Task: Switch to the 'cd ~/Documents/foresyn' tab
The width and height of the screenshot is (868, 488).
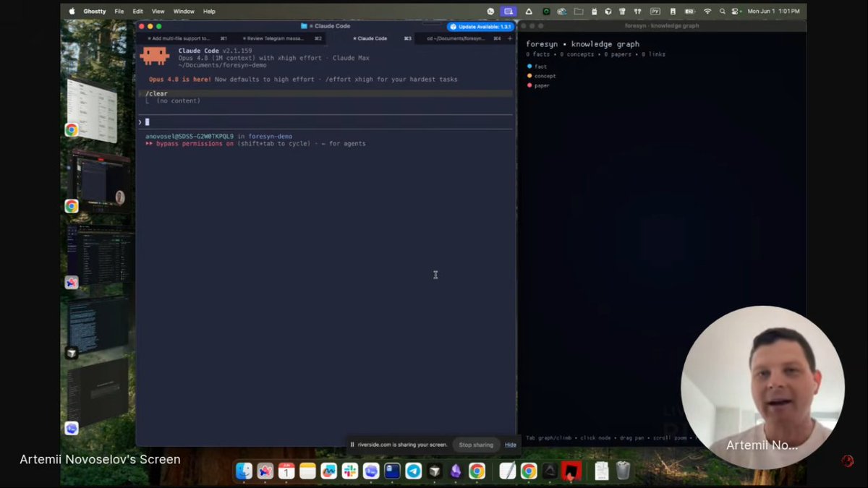Action: [460, 38]
